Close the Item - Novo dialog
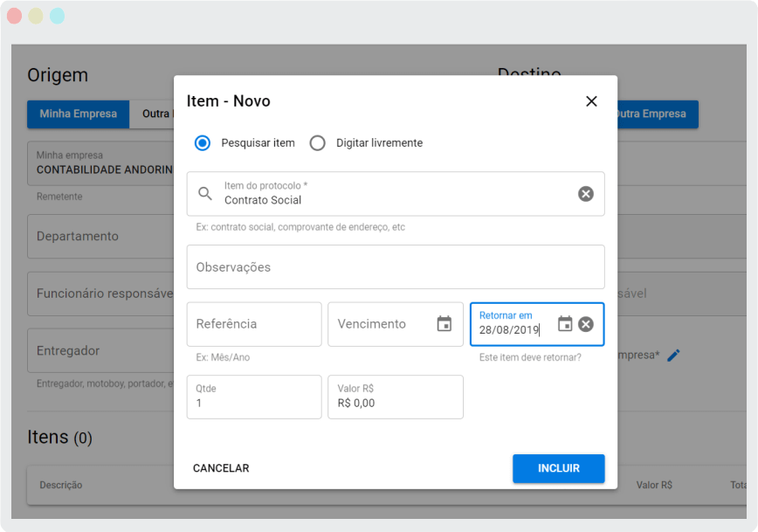 tap(591, 100)
